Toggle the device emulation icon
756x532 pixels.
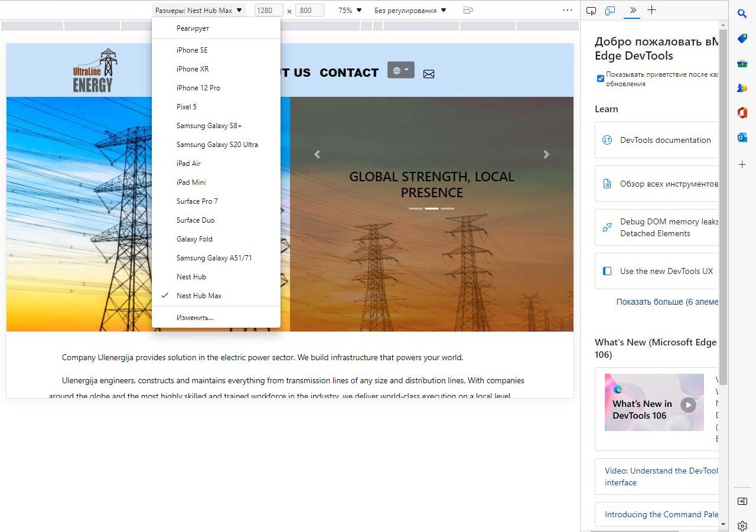[x=610, y=11]
